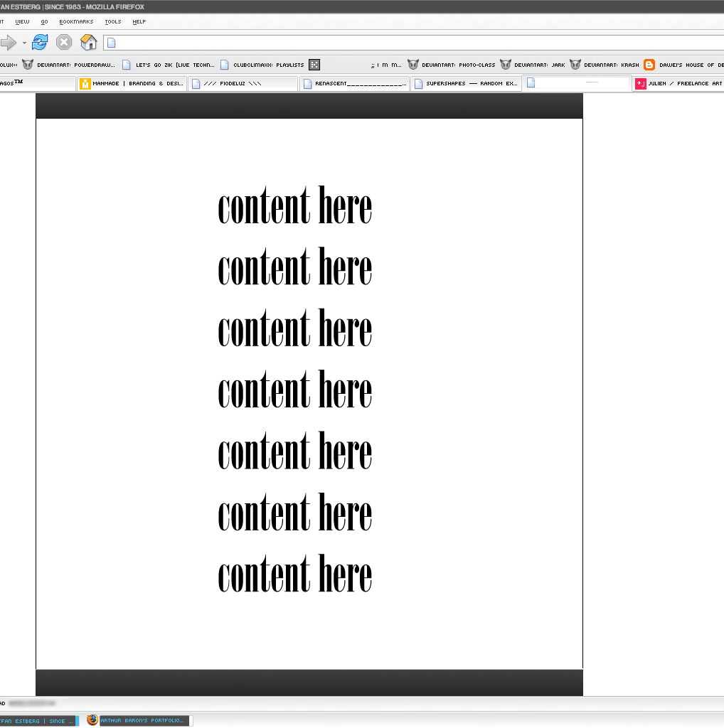Image resolution: width=724 pixels, height=728 pixels.
Task: Click the Blogger icon beside Dawei's House bookmark
Action: point(649,64)
